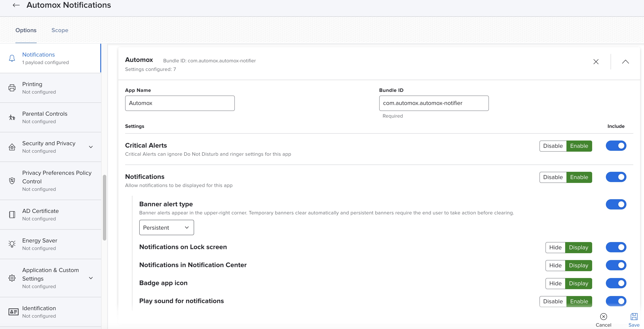Select Privacy Preferences Policy Control payload

(51, 181)
